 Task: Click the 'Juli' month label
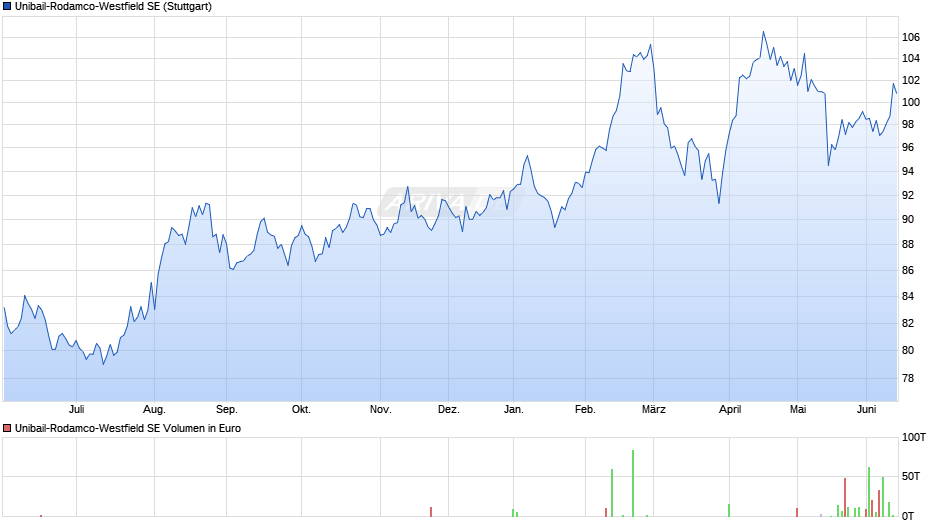(x=76, y=410)
